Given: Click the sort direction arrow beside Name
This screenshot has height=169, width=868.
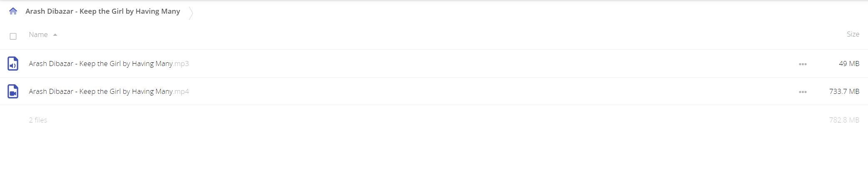Looking at the screenshot, I should tap(55, 35).
